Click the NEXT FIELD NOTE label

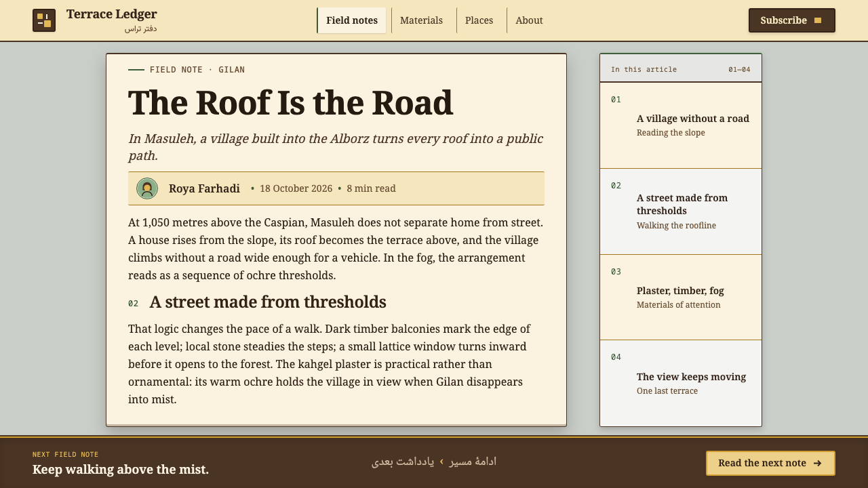(x=66, y=454)
